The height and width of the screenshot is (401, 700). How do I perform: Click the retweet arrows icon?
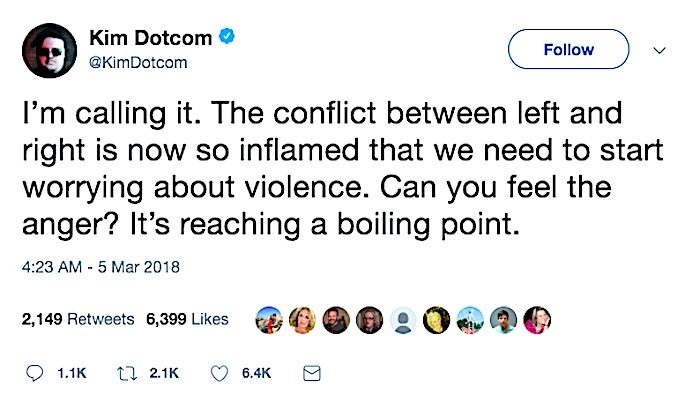127,373
